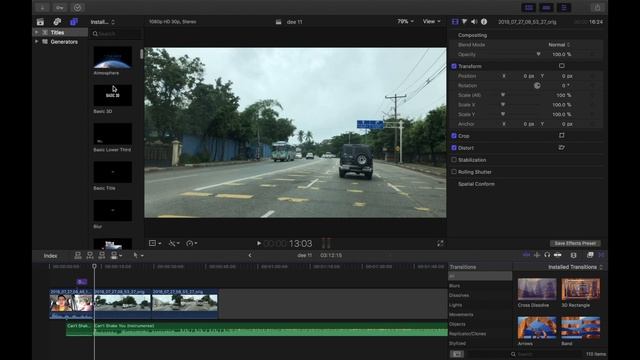This screenshot has width=640, height=360.
Task: Adjust the Scale (All) slider handle
Action: (503, 95)
